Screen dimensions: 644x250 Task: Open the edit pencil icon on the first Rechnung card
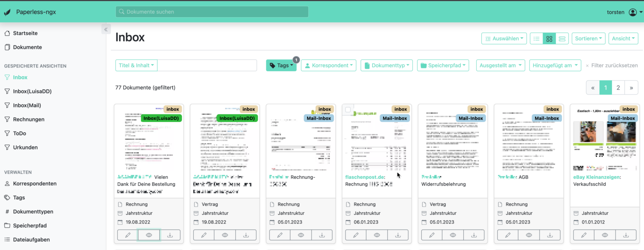[127, 235]
